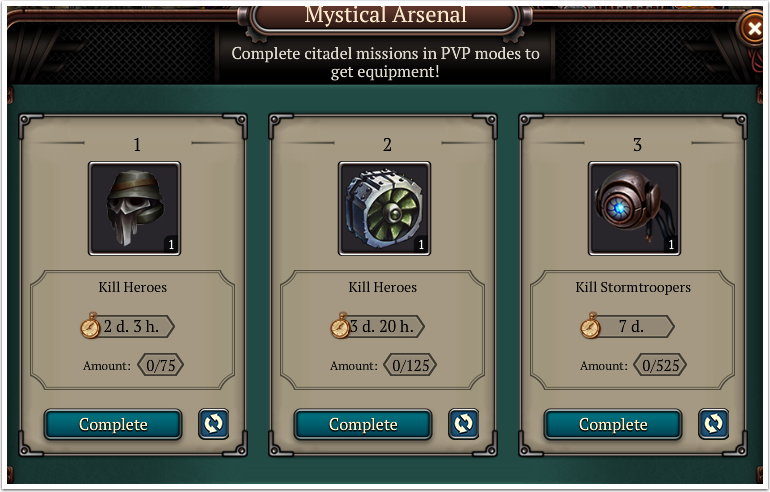Select the blue-eyed robot orb equipment icon
770x492 pixels.
(634, 208)
